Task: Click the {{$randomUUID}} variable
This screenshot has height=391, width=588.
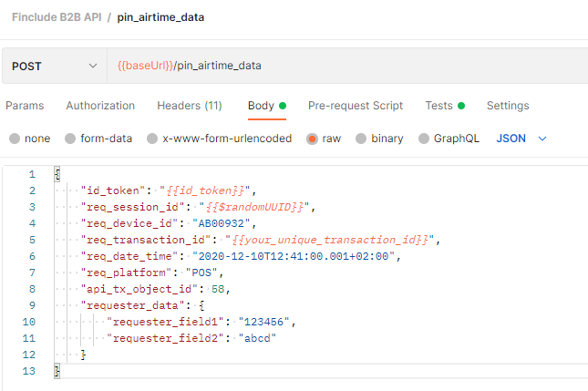Action: [254, 207]
